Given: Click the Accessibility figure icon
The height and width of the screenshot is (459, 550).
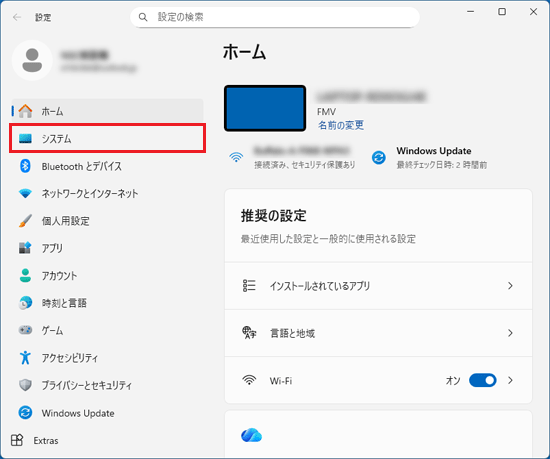Looking at the screenshot, I should (x=25, y=357).
